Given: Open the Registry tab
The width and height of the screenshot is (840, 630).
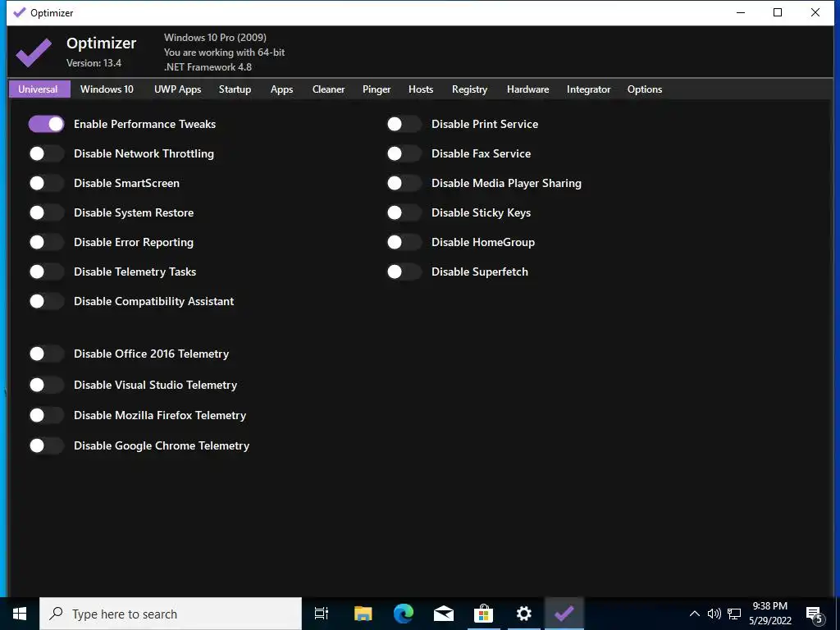Looking at the screenshot, I should click(470, 89).
